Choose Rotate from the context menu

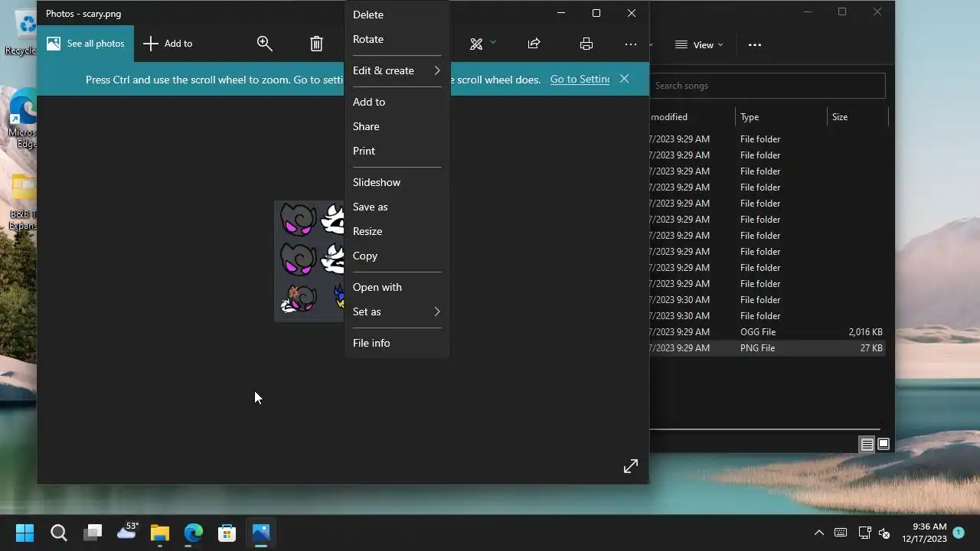[397, 39]
